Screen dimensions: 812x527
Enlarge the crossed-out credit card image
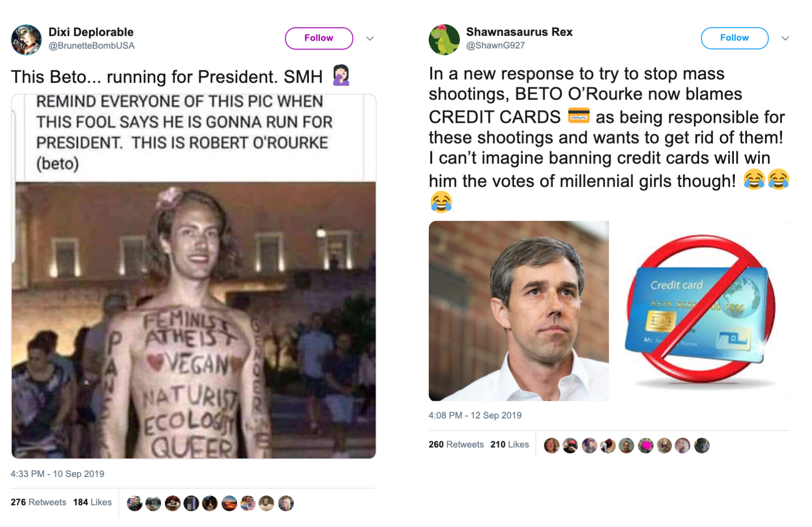coord(700,311)
